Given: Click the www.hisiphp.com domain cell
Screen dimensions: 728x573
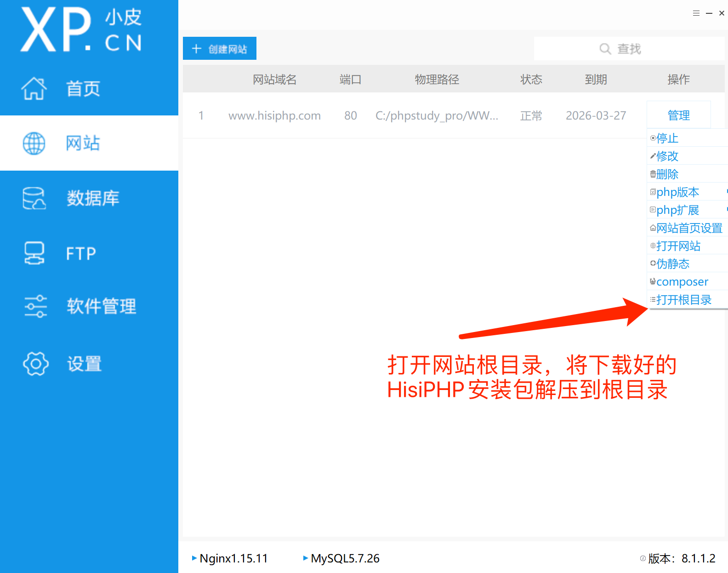Looking at the screenshot, I should click(275, 115).
